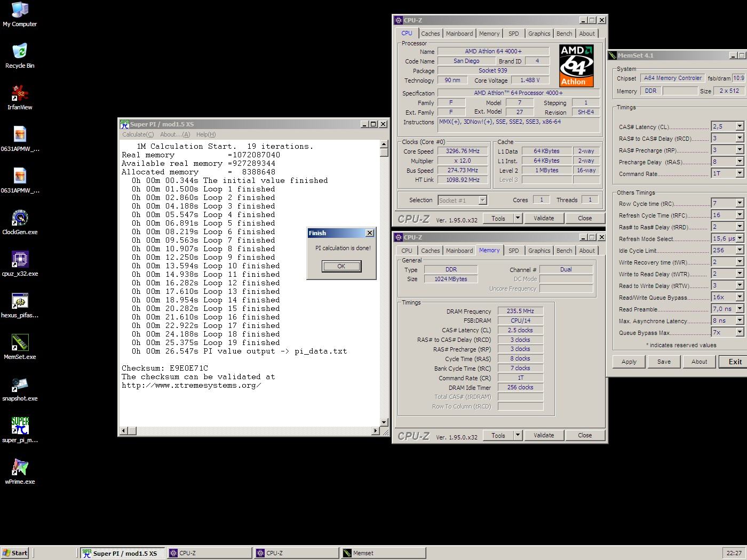Open Bench tab in lower CPU-Z window
This screenshot has width=747, height=560.
[x=564, y=251]
